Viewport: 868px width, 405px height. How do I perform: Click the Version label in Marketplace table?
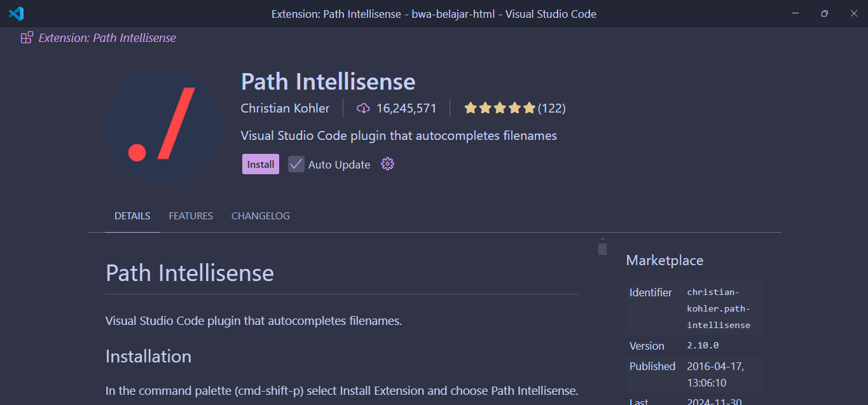coord(647,346)
